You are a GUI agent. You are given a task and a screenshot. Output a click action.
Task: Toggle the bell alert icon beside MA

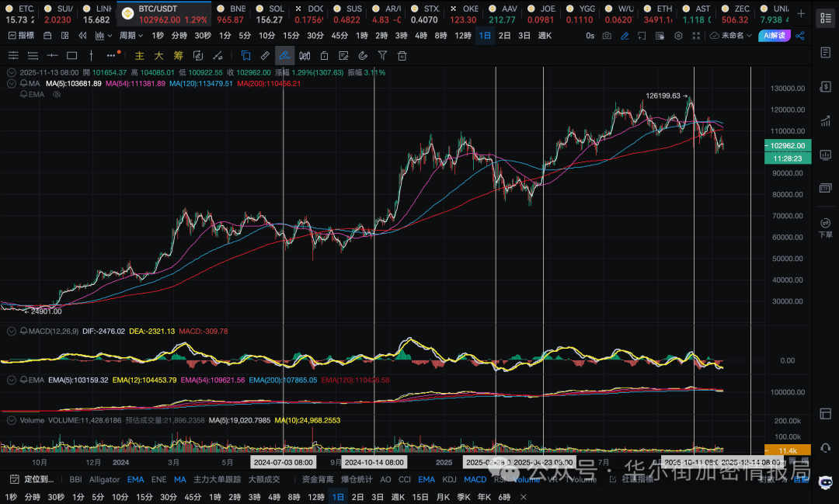pyautogui.click(x=23, y=83)
